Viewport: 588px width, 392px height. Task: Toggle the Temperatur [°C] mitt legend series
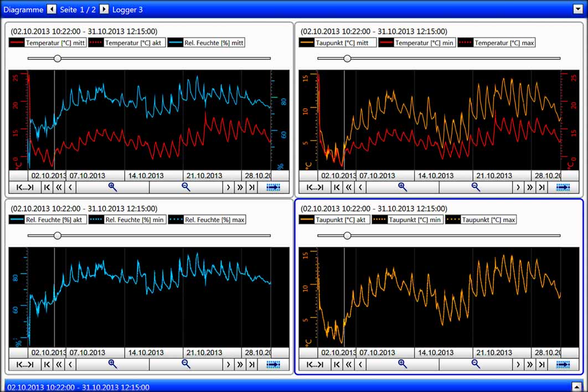48,43
